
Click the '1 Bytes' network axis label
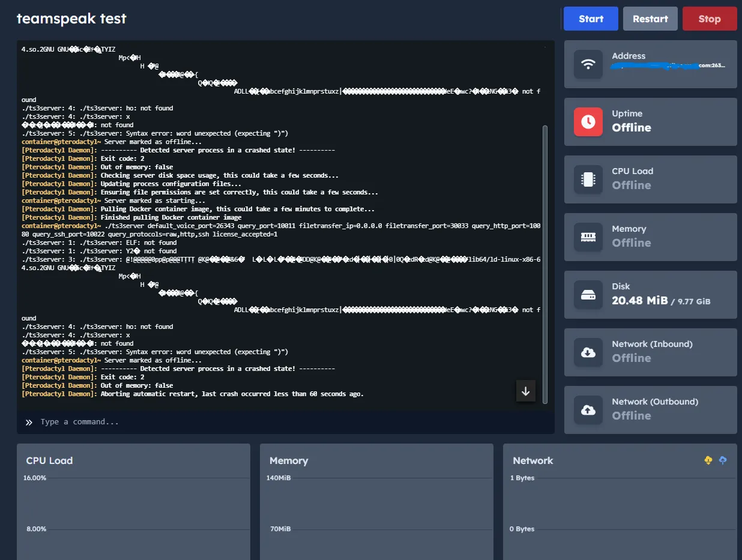pyautogui.click(x=522, y=478)
